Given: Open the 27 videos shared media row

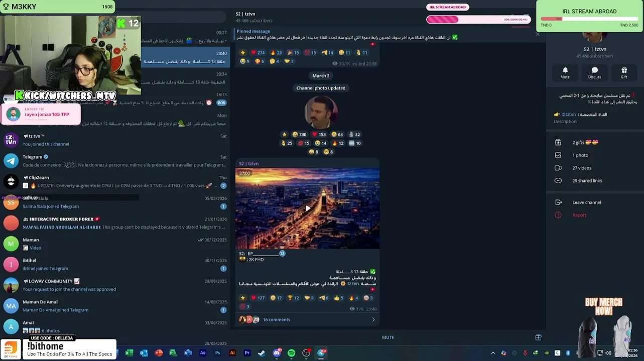Looking at the screenshot, I should click(595, 168).
